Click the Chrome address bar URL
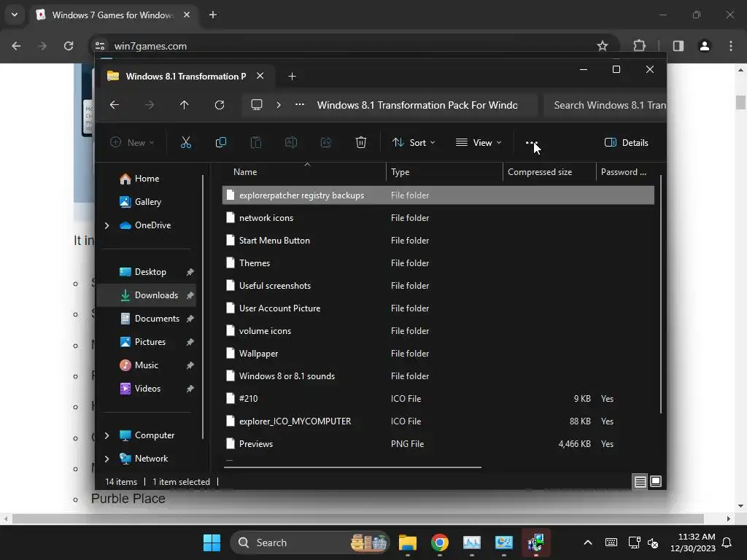 [x=150, y=46]
